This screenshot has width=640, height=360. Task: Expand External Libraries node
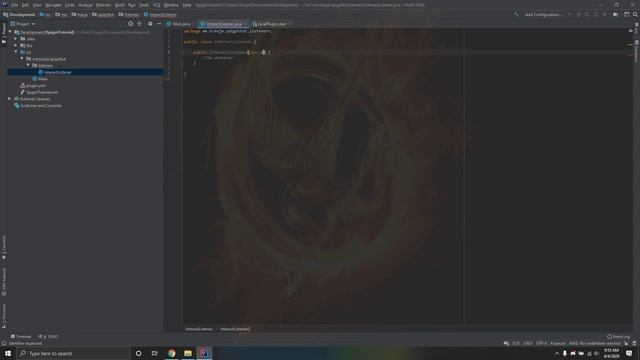pyautogui.click(x=10, y=99)
